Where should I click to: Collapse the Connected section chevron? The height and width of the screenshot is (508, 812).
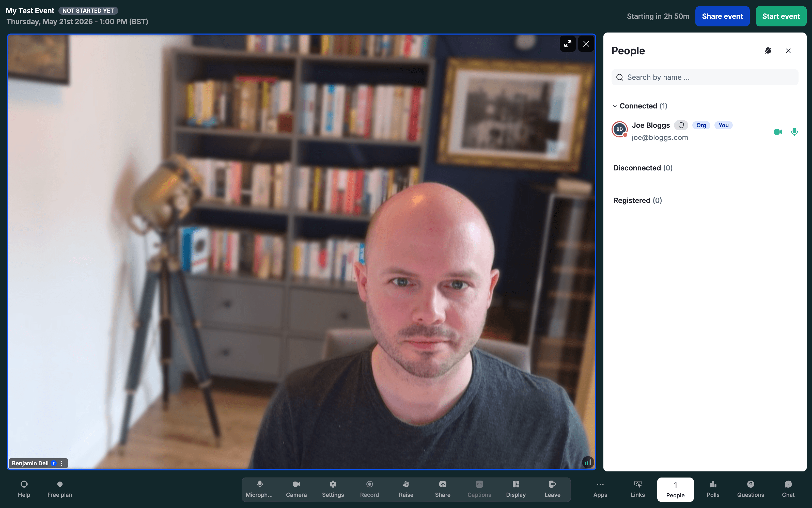coord(614,106)
